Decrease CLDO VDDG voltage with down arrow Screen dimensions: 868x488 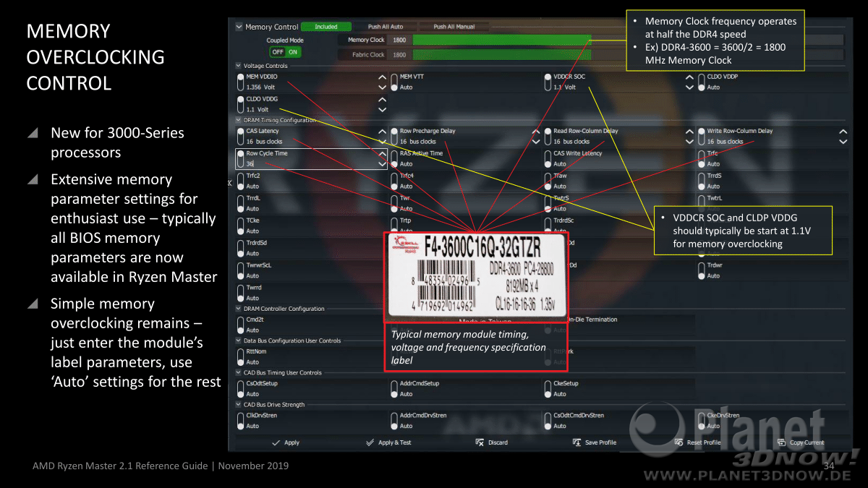click(x=383, y=110)
